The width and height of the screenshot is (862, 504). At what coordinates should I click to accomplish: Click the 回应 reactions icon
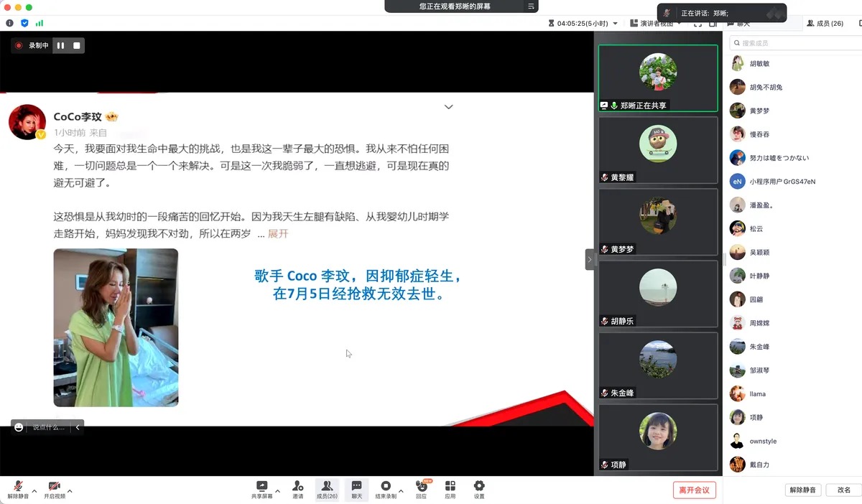421,487
